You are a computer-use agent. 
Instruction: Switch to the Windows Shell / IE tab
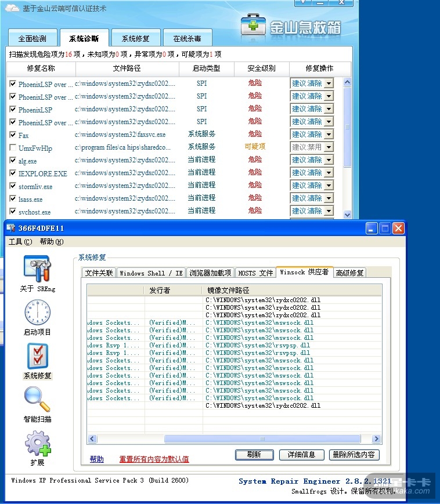click(151, 273)
